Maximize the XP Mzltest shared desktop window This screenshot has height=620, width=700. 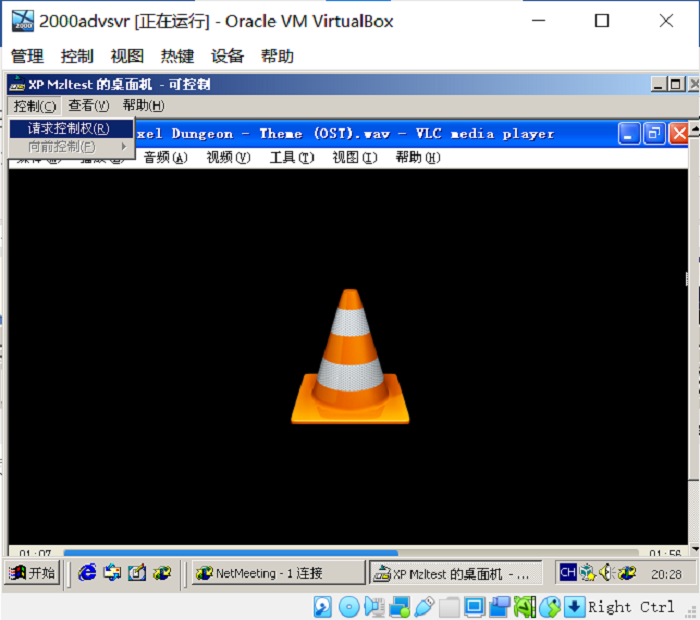tap(676, 84)
